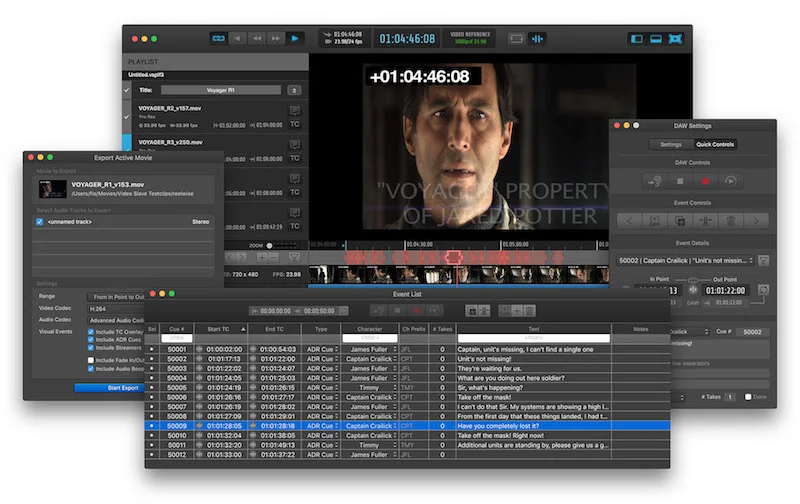Image resolution: width=800 pixels, height=504 pixels.
Task: Click the DAW Controls listen ear icon
Action: [x=655, y=181]
